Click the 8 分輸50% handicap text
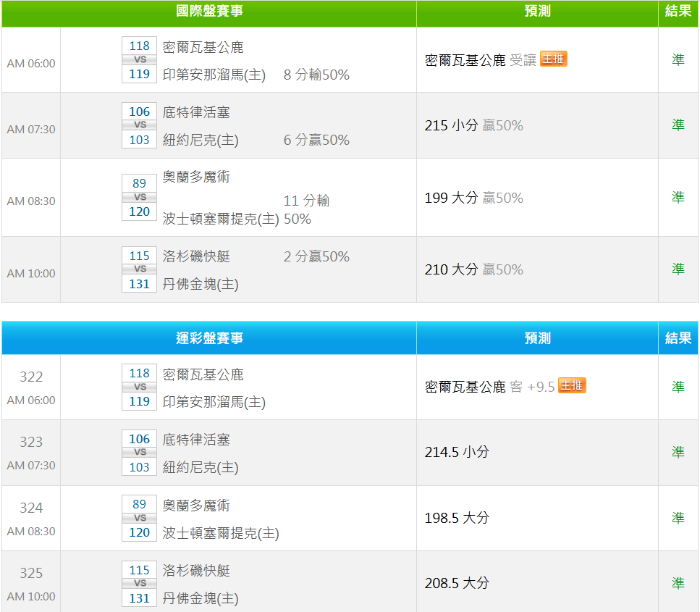The height and width of the screenshot is (612, 700). [316, 75]
